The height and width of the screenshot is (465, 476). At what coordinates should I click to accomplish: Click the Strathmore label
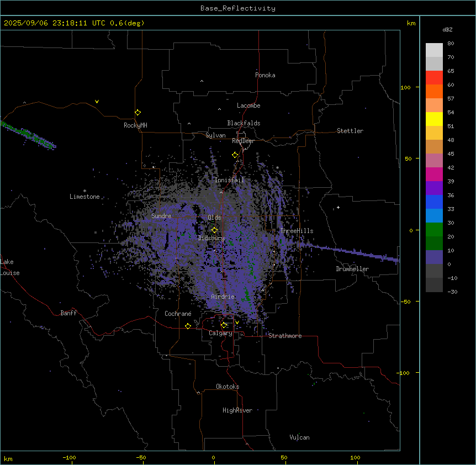(x=285, y=336)
